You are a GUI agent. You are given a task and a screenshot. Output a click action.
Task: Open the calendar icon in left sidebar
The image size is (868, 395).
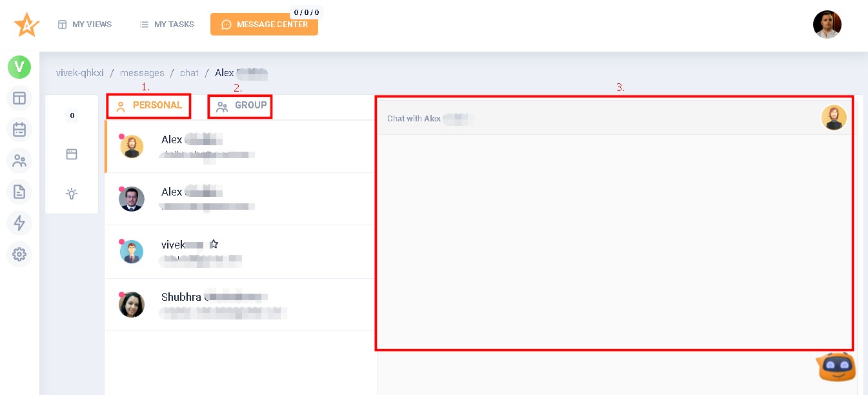[19, 129]
